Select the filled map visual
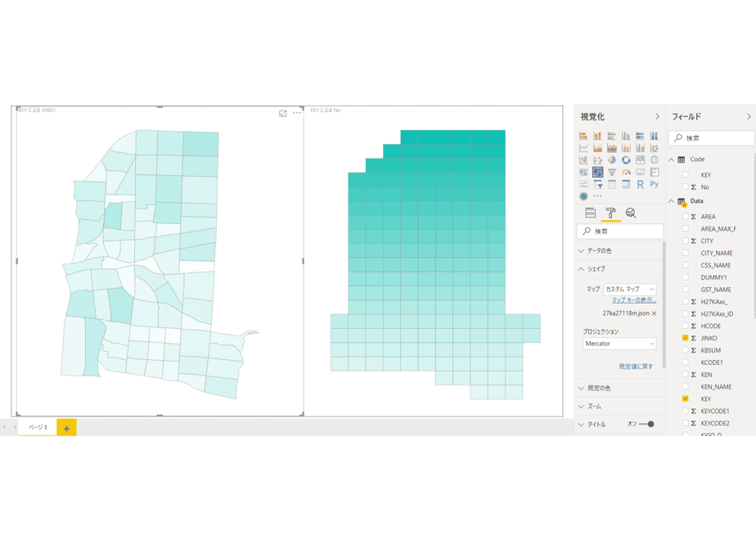Viewport: 756px width, 540px height. 583,172
